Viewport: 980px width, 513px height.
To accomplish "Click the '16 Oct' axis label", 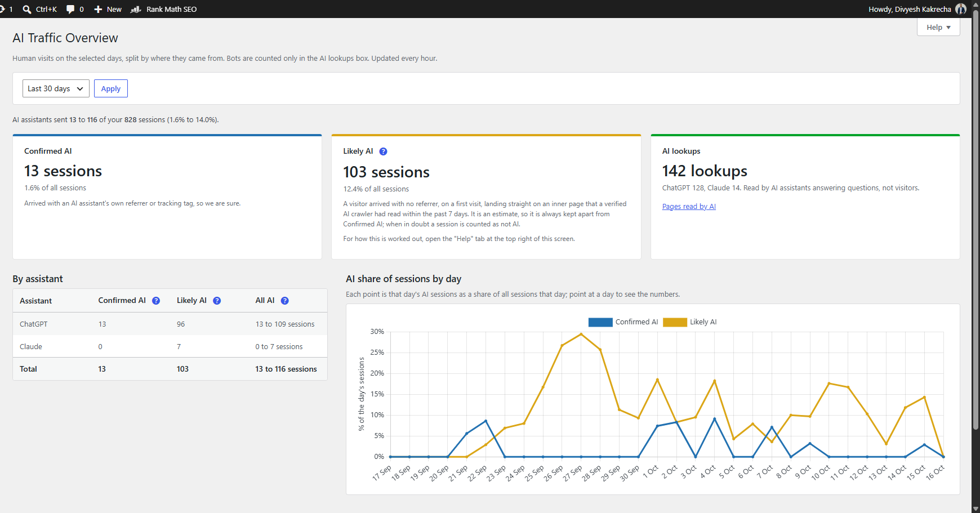I will pos(936,472).
